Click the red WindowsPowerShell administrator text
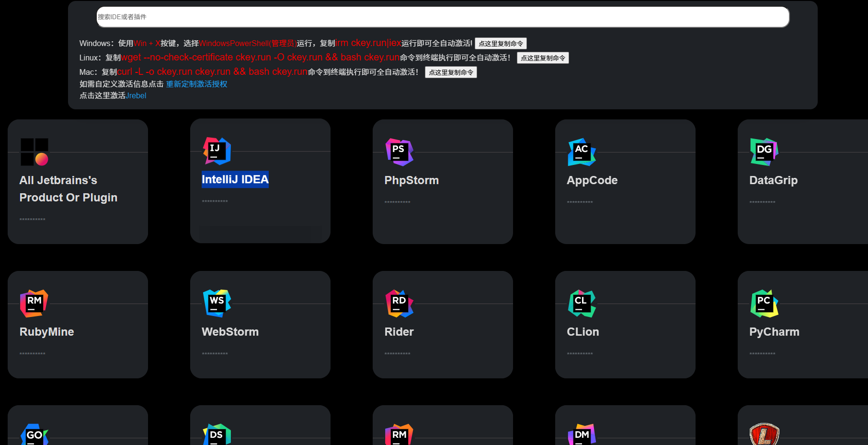 (x=248, y=44)
